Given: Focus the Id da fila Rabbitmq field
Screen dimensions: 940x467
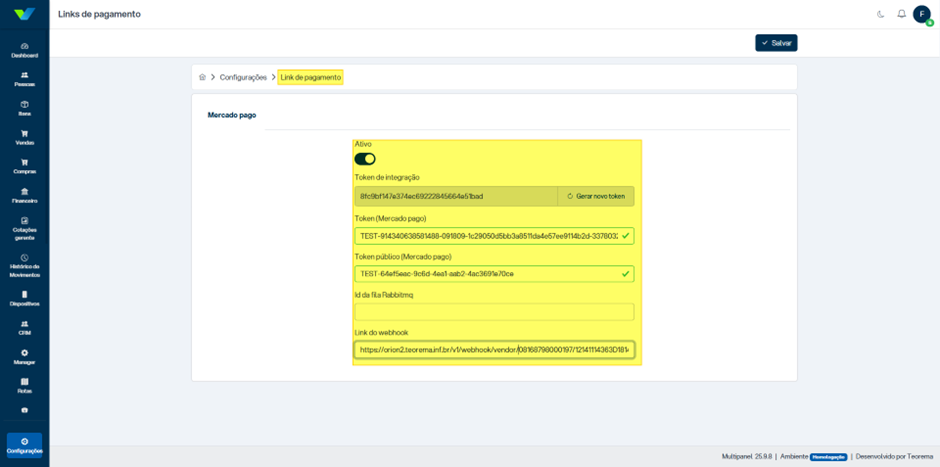Looking at the screenshot, I should tap(495, 312).
